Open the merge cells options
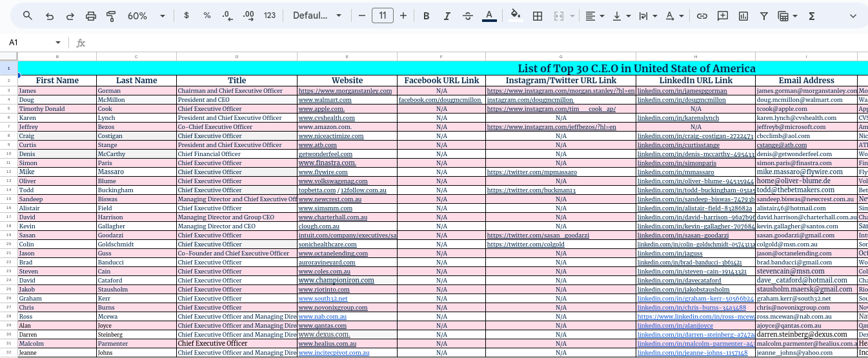 click(x=563, y=15)
